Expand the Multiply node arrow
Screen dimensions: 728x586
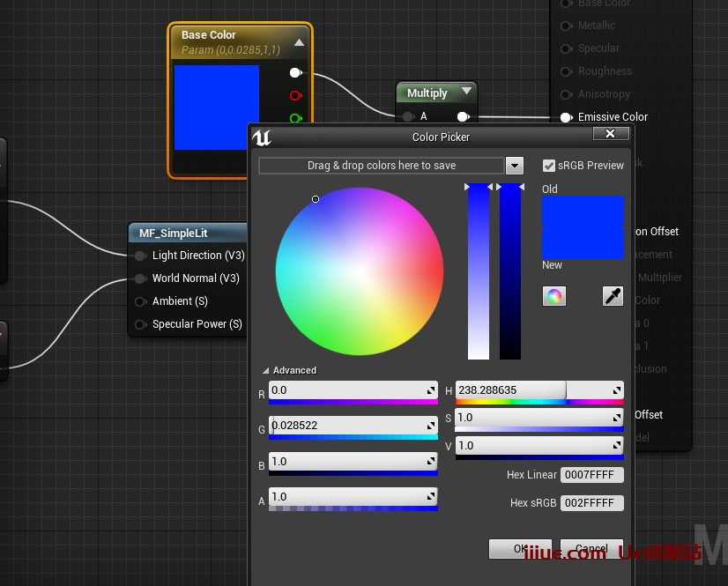click(466, 92)
